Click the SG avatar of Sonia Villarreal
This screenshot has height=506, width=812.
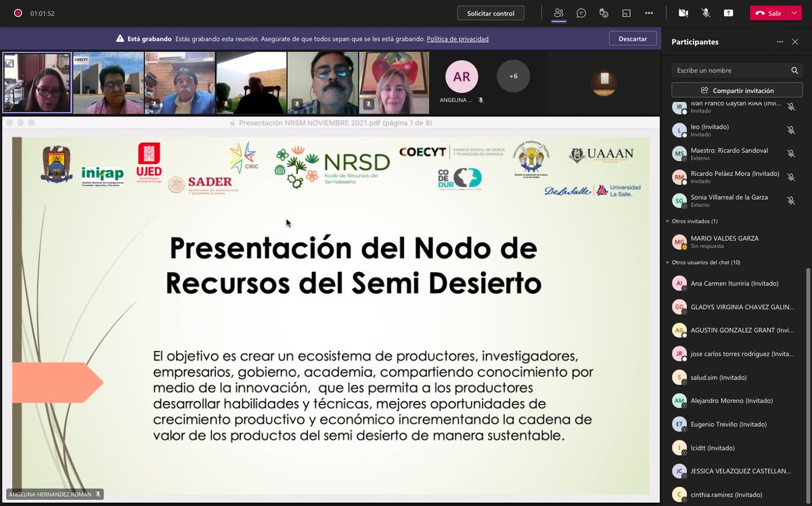click(679, 200)
